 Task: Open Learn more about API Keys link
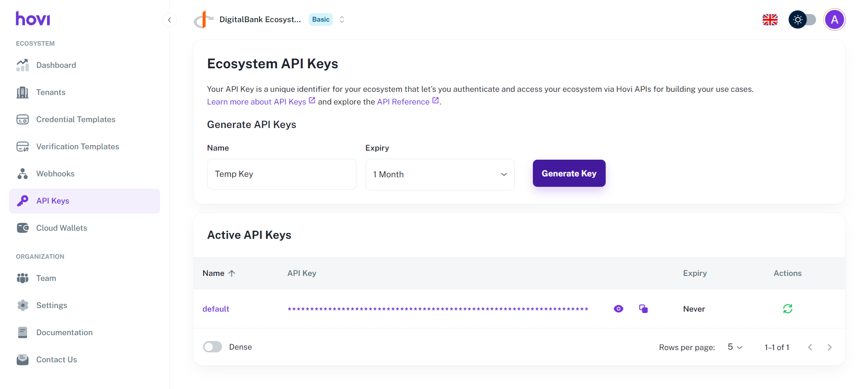click(x=256, y=102)
